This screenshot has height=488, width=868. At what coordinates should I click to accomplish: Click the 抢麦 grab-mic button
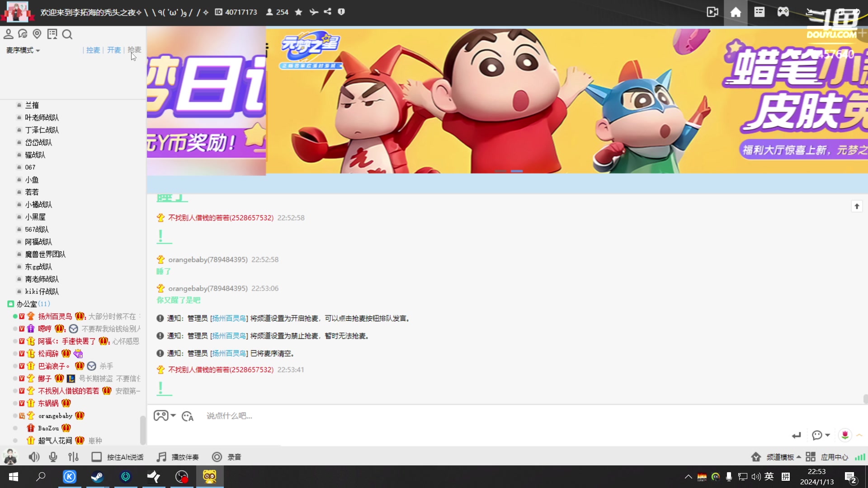(x=134, y=50)
